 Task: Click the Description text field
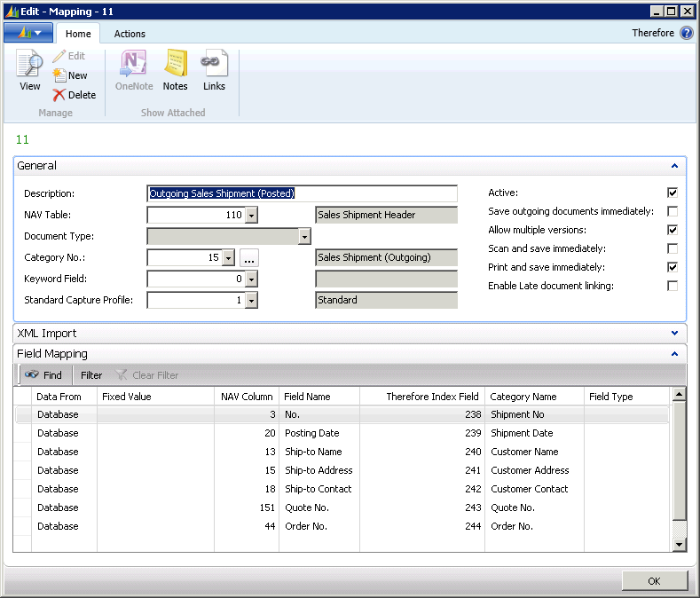[x=302, y=193]
